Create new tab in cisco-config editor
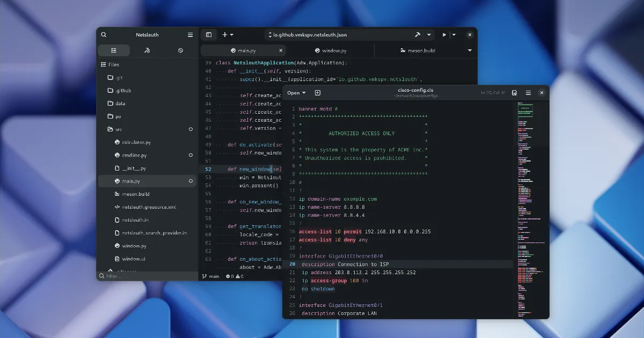644x338 pixels. (x=318, y=93)
